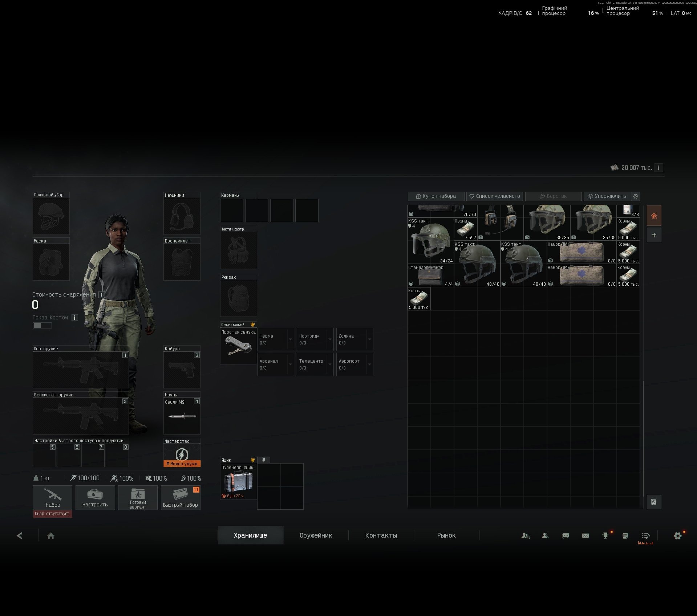This screenshot has width=697, height=616.
Task: Toggle the Показ. Костюм switch
Action: point(42,326)
